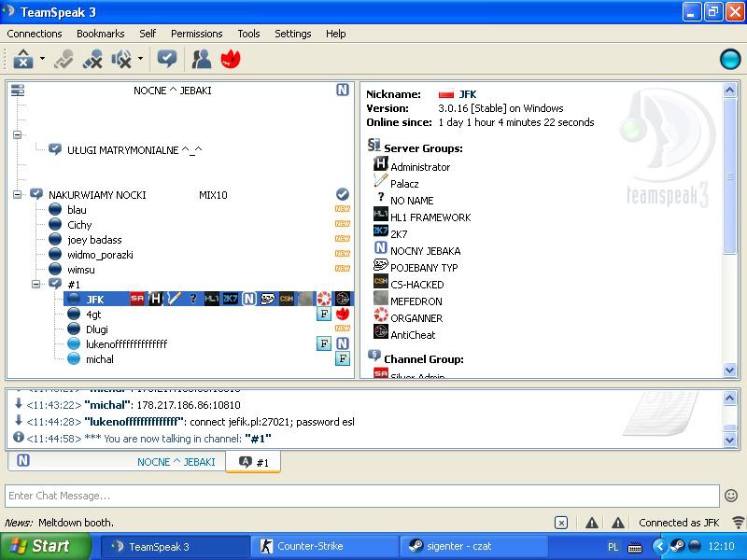747x560 pixels.
Task: Switch to the #1 chat tab
Action: (x=253, y=462)
